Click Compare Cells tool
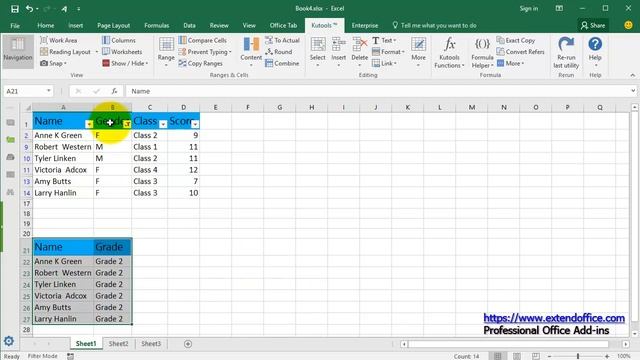640x360 pixels. point(203,40)
